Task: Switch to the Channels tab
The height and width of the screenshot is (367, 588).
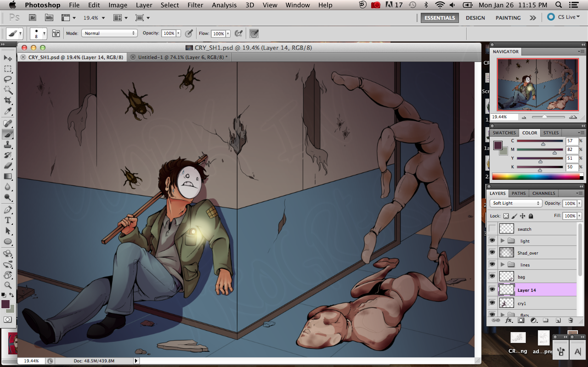Action: tap(543, 193)
